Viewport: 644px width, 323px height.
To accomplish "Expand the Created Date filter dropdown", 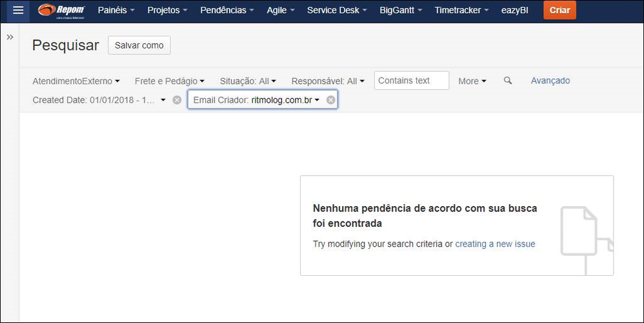I will 99,100.
